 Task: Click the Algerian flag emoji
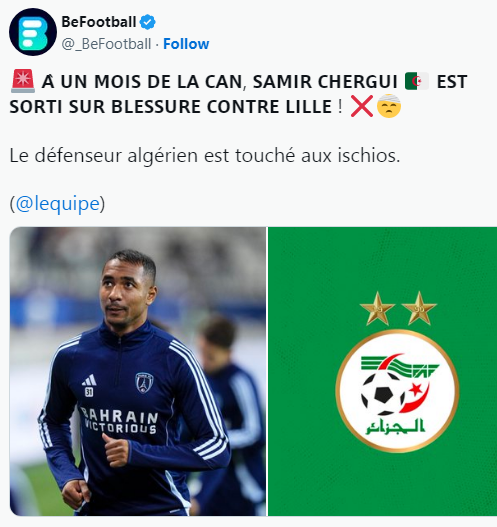tap(417, 81)
